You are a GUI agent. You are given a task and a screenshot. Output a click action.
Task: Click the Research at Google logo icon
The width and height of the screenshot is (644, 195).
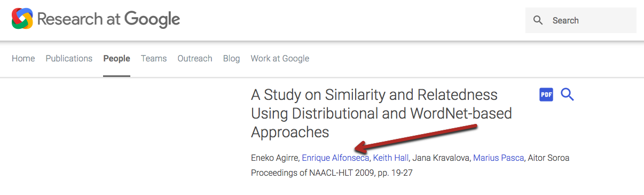coord(22,19)
